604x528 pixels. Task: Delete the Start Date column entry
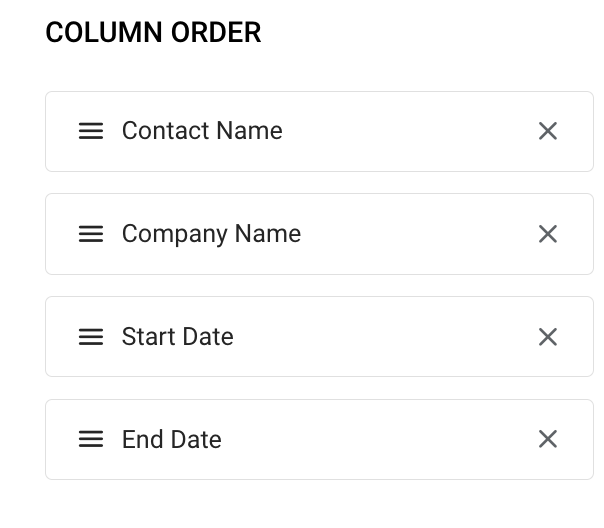pyautogui.click(x=547, y=337)
